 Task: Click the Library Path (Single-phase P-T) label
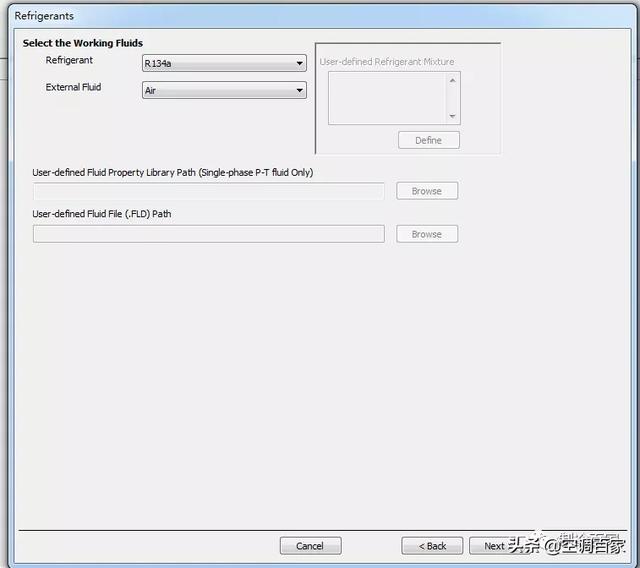pyautogui.click(x=172, y=173)
